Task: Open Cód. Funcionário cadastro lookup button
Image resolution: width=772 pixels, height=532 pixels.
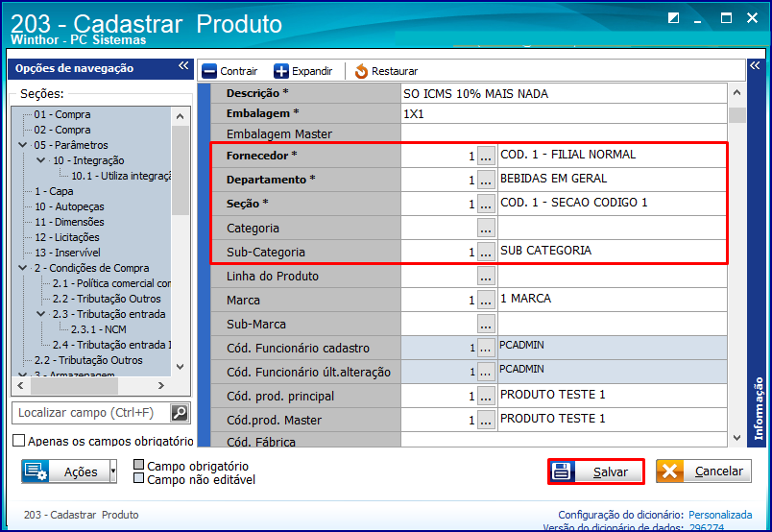Action: 486,348
